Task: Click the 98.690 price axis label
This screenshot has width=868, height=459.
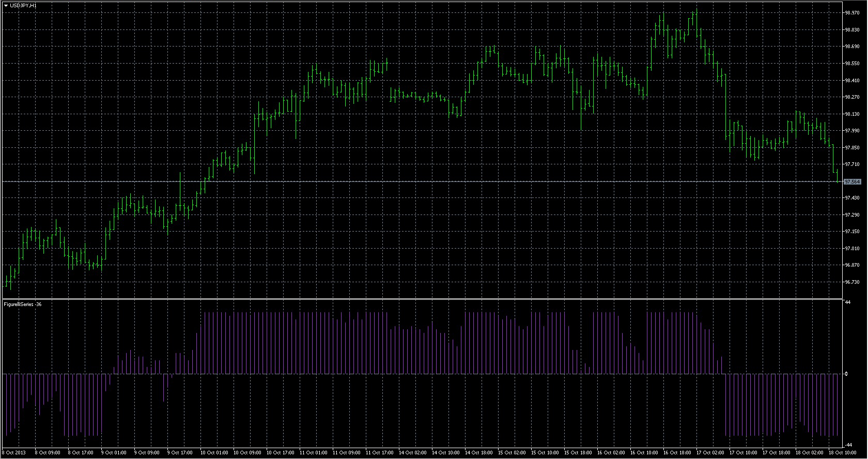Action: coord(852,47)
